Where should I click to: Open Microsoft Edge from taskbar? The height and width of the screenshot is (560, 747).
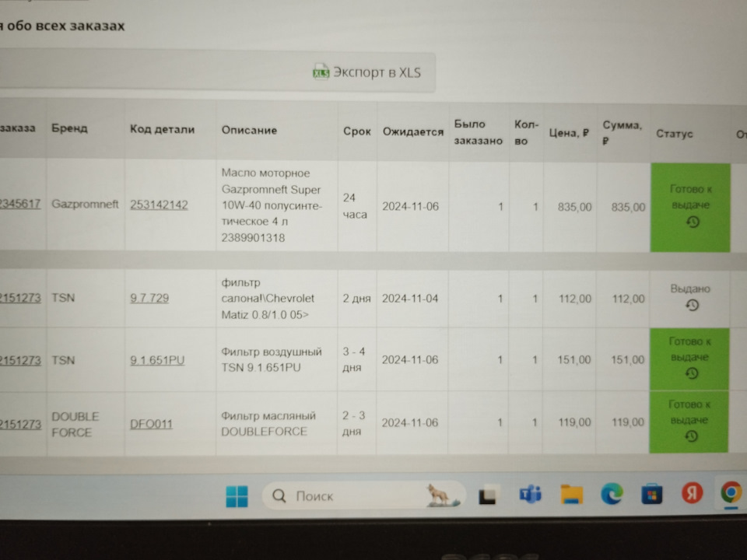(x=612, y=494)
